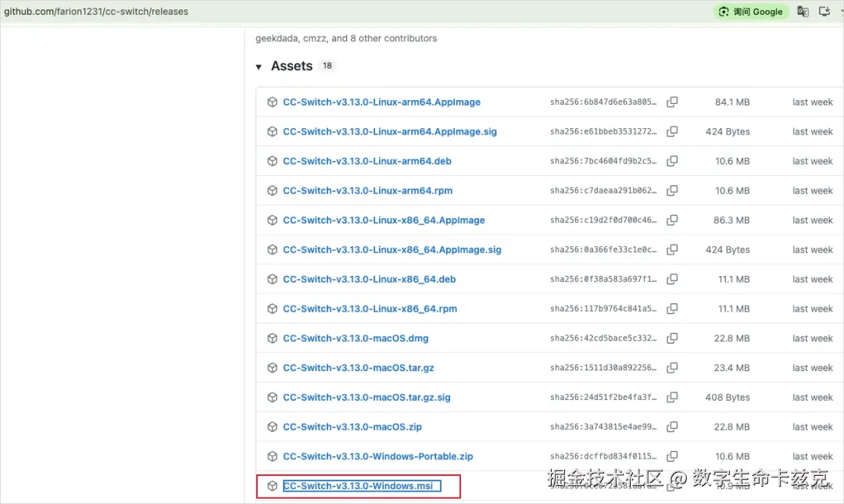Click package icon beside Linux-arm64.deb
Viewport: 844px width, 504px height.
coord(273,161)
